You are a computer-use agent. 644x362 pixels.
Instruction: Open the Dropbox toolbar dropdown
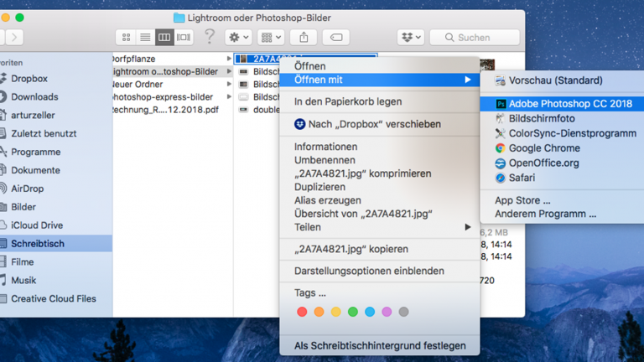point(410,38)
